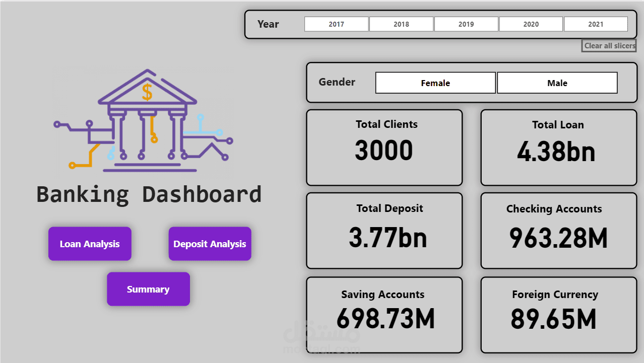Select year 2018 in the Year slicer
The height and width of the screenshot is (363, 644).
click(x=401, y=24)
